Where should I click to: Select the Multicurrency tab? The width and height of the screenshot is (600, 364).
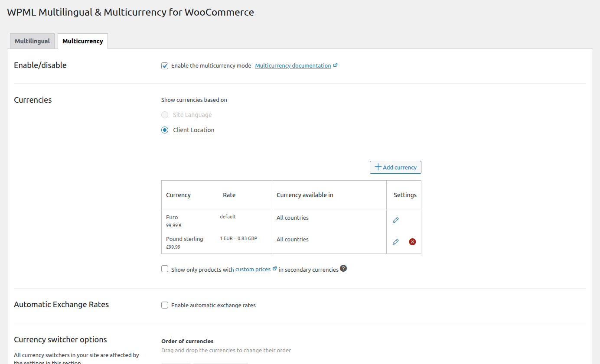pos(82,41)
